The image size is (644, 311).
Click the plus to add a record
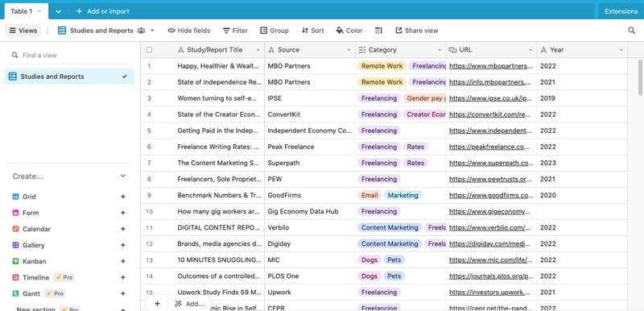[x=157, y=304]
